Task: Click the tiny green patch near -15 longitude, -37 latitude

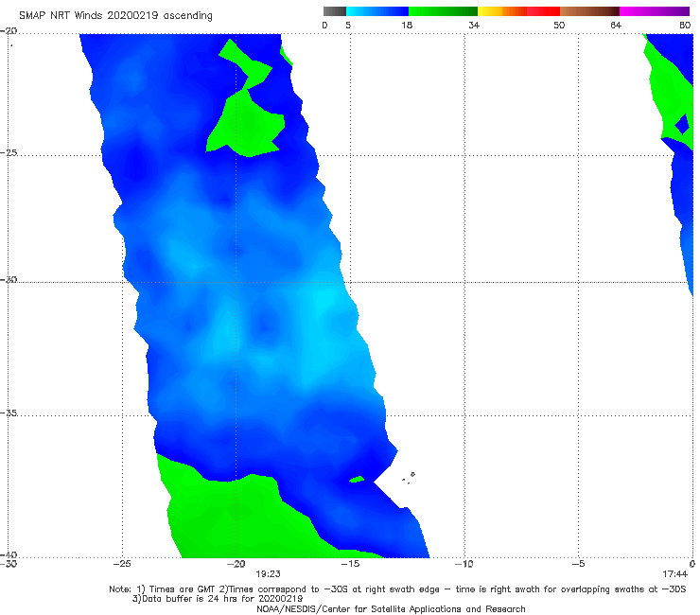Action: [357, 480]
